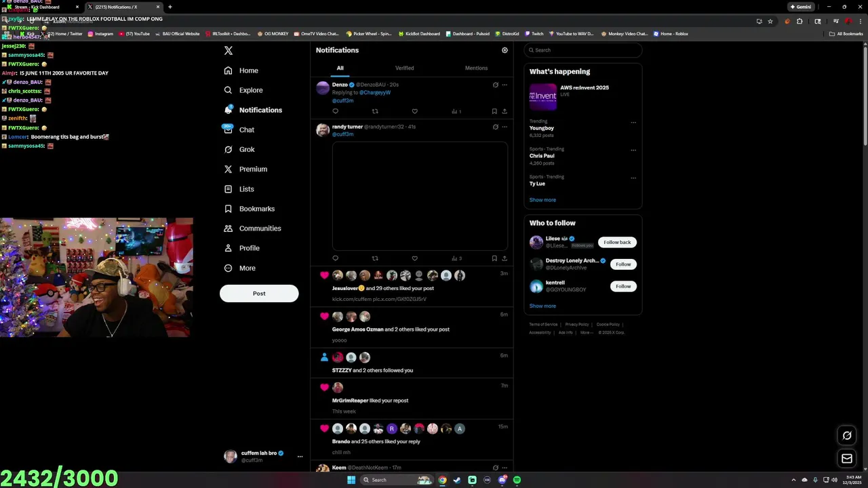Screen dimensions: 868x488
Task: Follow kentrell
Action: point(623,286)
